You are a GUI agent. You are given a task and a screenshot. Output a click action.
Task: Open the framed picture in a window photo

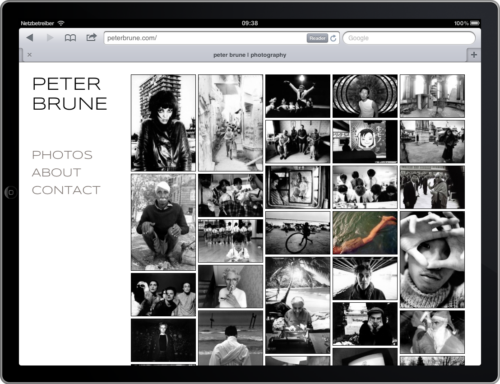coord(298,187)
